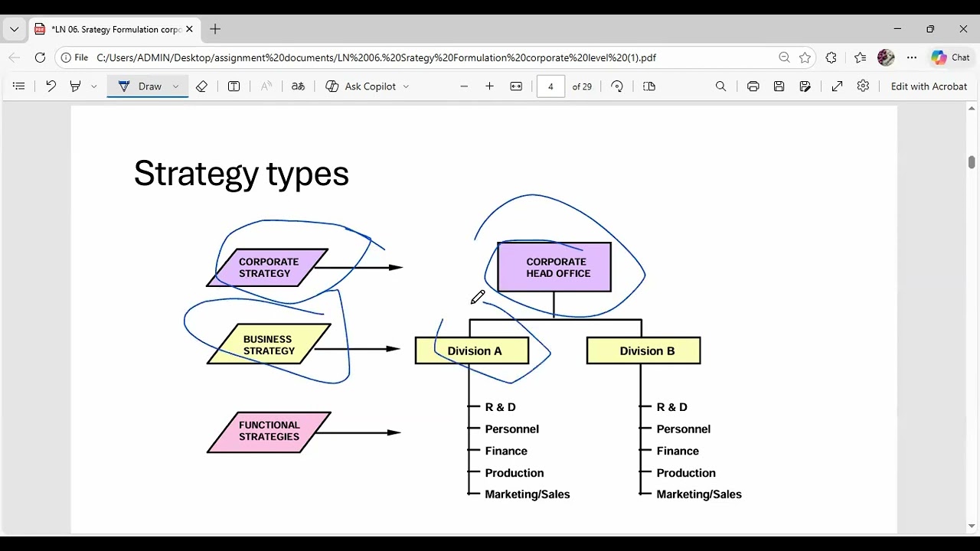Viewport: 980px width, 551px height.
Task: Click the page number field showing 4
Action: [550, 86]
